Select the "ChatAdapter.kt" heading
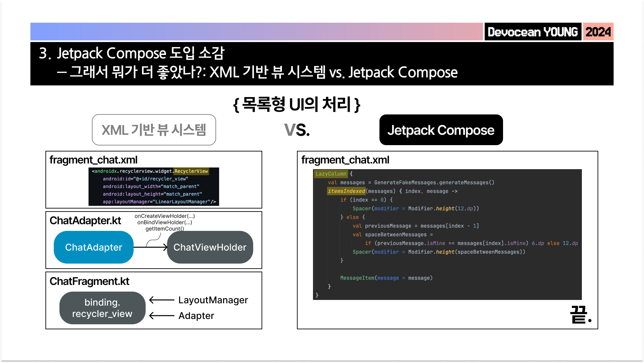The width and height of the screenshot is (644, 363). tap(85, 221)
